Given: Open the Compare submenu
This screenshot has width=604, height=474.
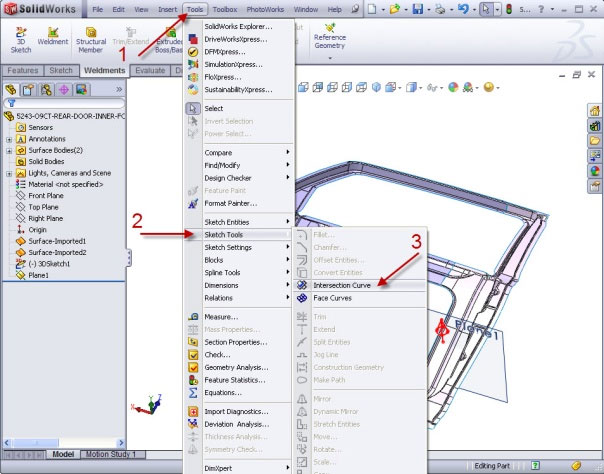Looking at the screenshot, I should tap(247, 152).
